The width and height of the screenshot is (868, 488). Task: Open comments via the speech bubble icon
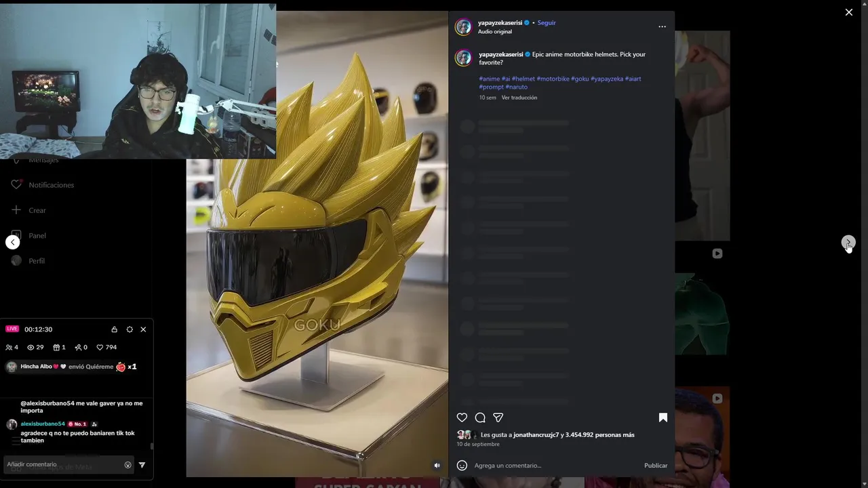pyautogui.click(x=480, y=418)
